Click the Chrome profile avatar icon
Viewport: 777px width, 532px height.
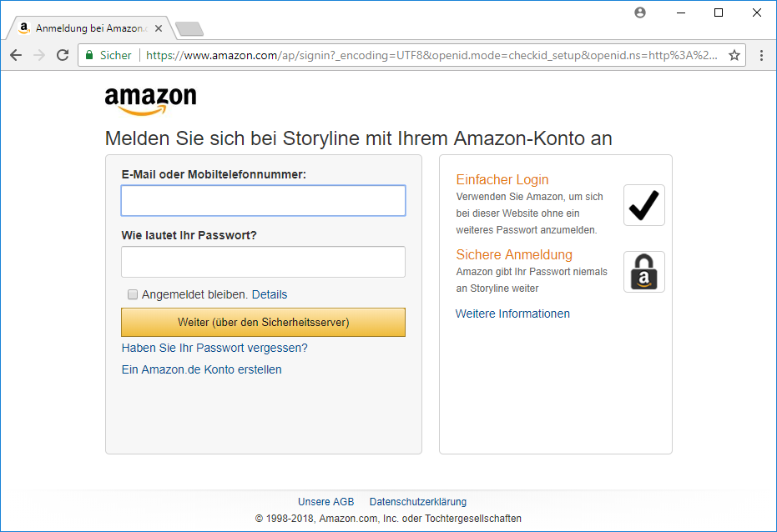640,13
